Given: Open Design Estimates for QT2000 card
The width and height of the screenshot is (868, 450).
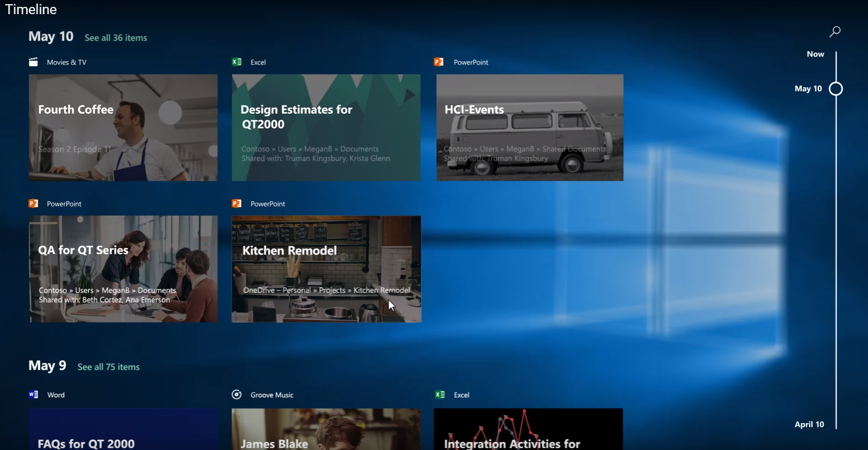Looking at the screenshot, I should point(326,127).
